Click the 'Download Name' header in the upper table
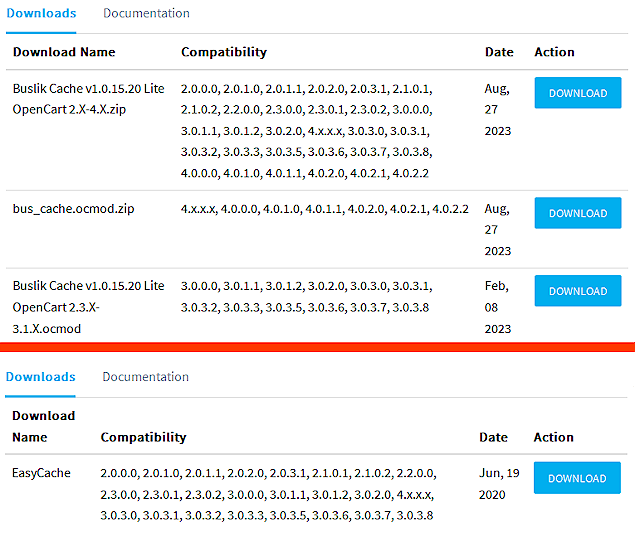 [64, 52]
